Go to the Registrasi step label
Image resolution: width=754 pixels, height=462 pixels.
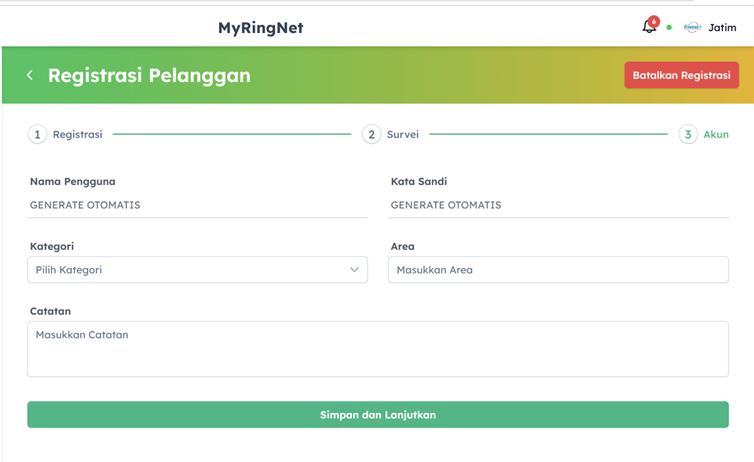[x=77, y=134]
